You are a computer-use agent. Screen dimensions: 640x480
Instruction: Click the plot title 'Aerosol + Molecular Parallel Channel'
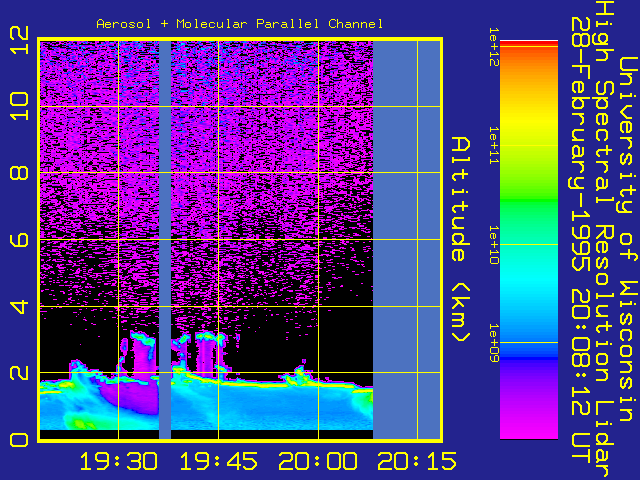tap(240, 24)
